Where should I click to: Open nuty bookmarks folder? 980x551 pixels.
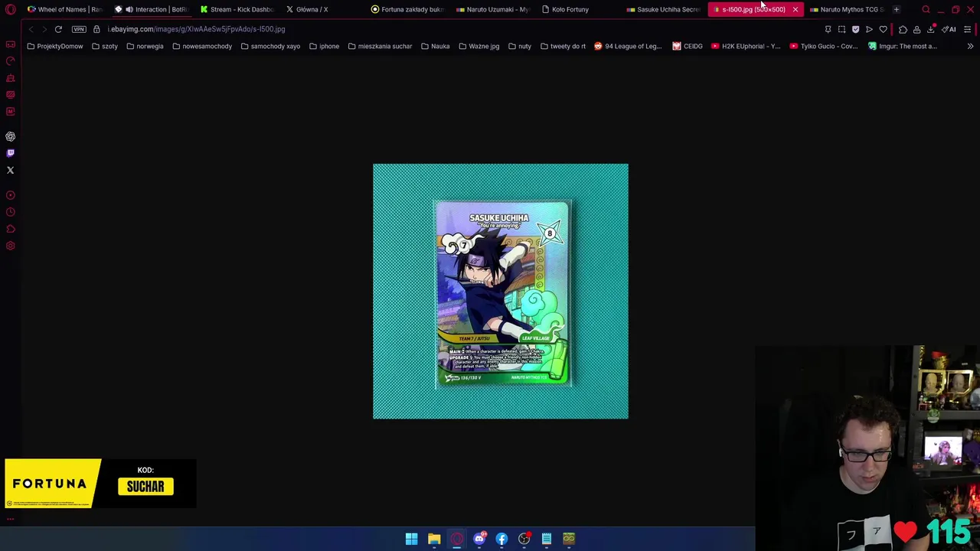pyautogui.click(x=519, y=46)
